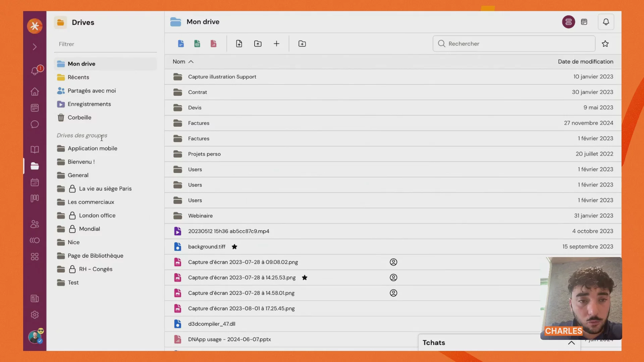Open the Contrat folder
The image size is (644, 362).
coord(393,92)
